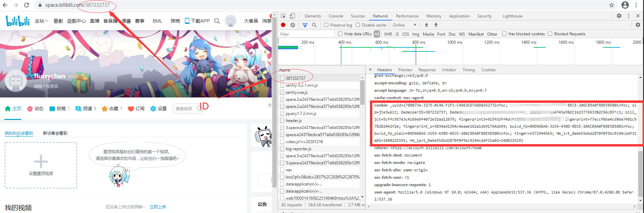Click the bilibili logo
This screenshot has width=644, height=213.
(18, 21)
